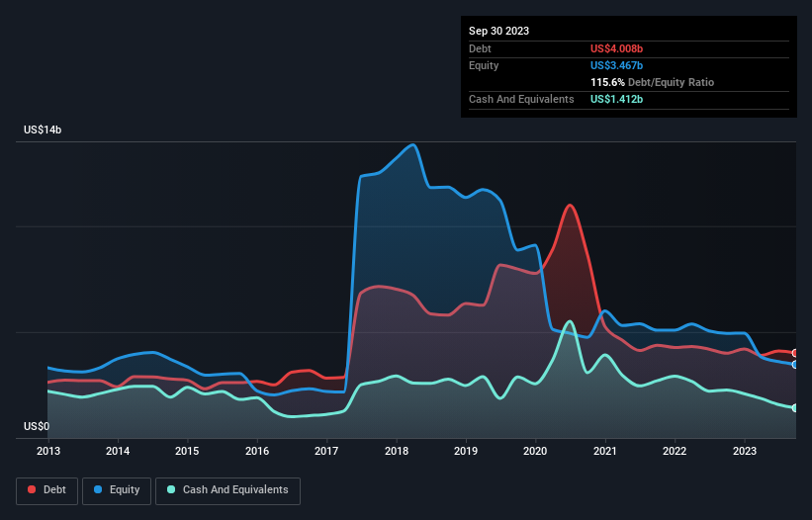Click the 2020 x-axis label
Viewport: 812px width, 520px height.
(x=535, y=451)
